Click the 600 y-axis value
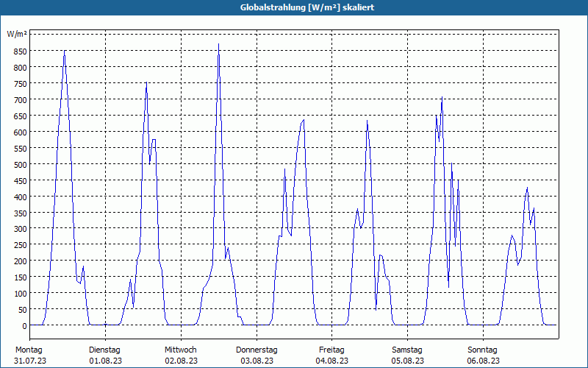The image size is (588, 368). click(x=20, y=132)
